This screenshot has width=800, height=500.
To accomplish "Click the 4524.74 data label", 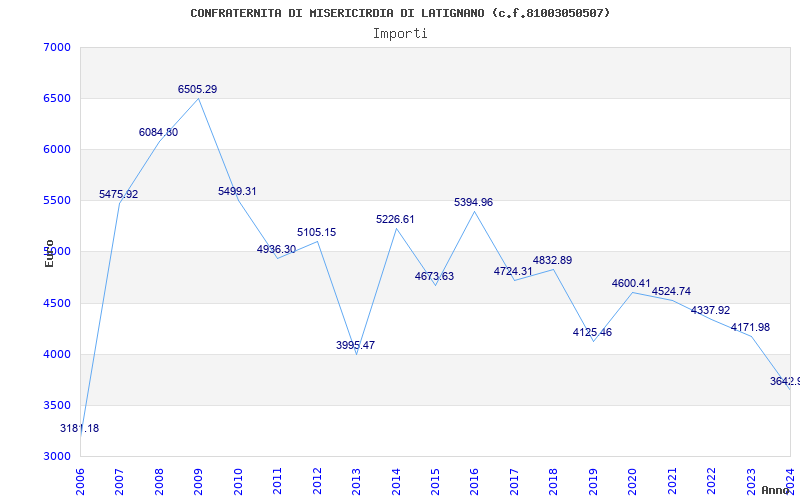I will [x=671, y=291].
